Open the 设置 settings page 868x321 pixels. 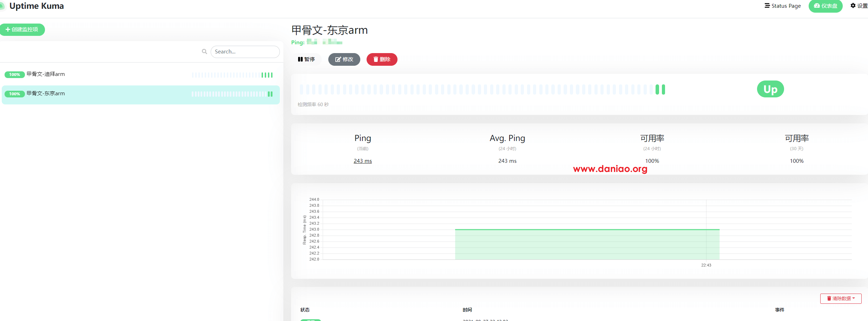[859, 6]
